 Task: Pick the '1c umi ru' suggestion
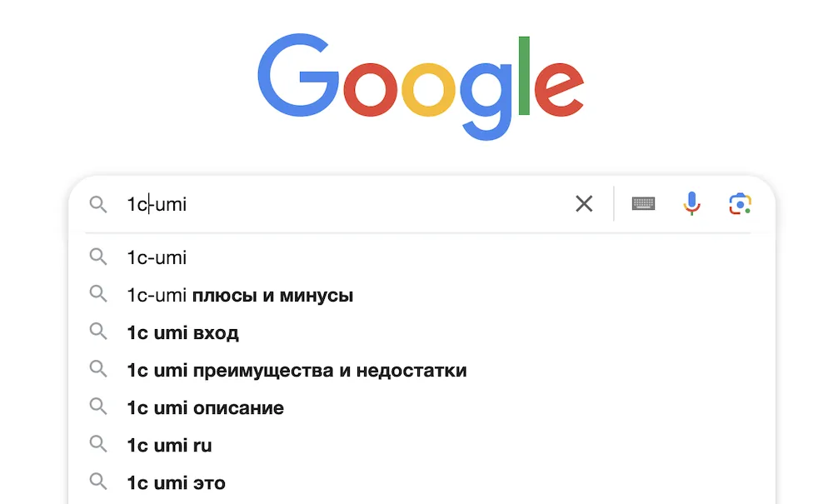421,446
